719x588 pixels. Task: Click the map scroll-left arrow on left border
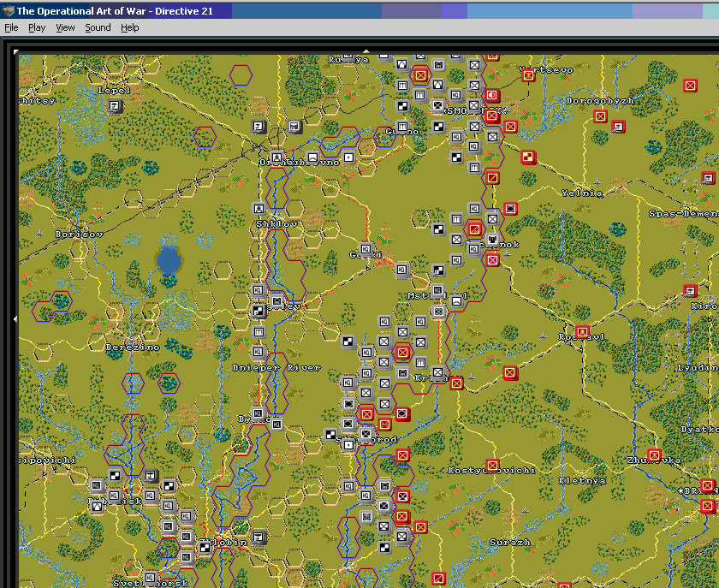tap(15, 318)
